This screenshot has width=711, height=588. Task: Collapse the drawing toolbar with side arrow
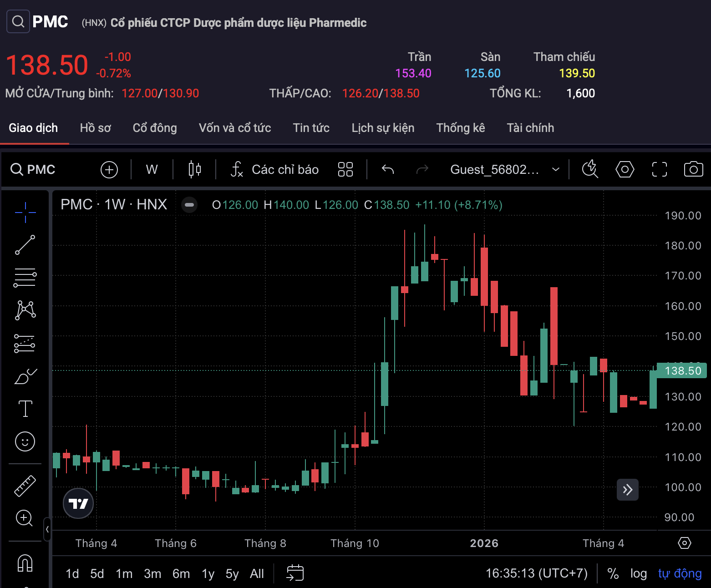point(47,529)
